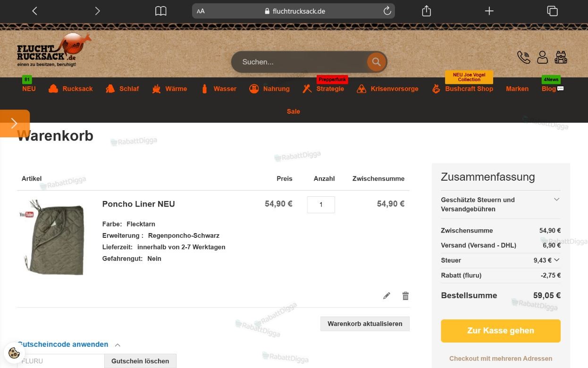This screenshot has height=368, width=588.
Task: Reload the page via refresh icon
Action: coord(387,11)
